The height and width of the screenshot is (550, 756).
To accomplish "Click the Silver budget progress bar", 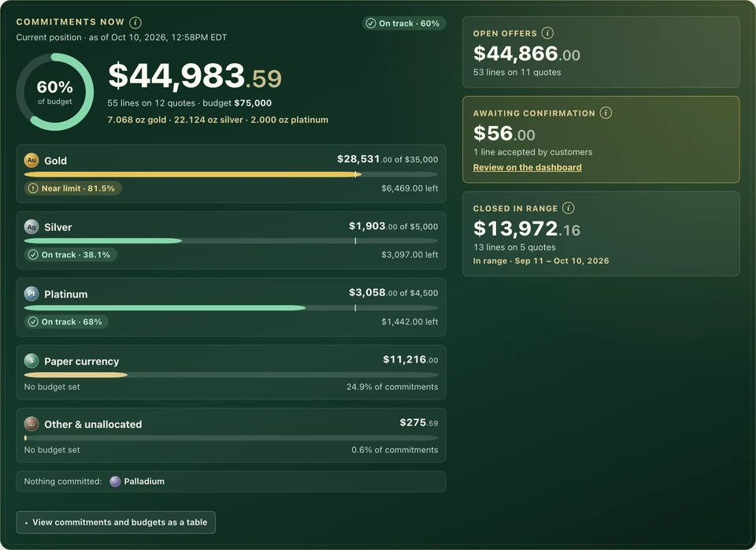I will tap(231, 241).
